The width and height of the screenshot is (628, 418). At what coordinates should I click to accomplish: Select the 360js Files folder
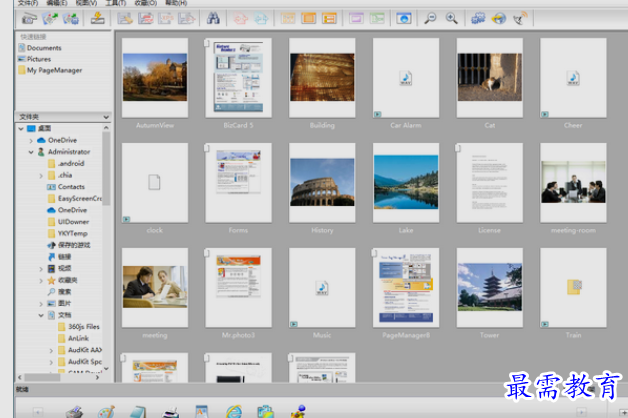point(84,327)
